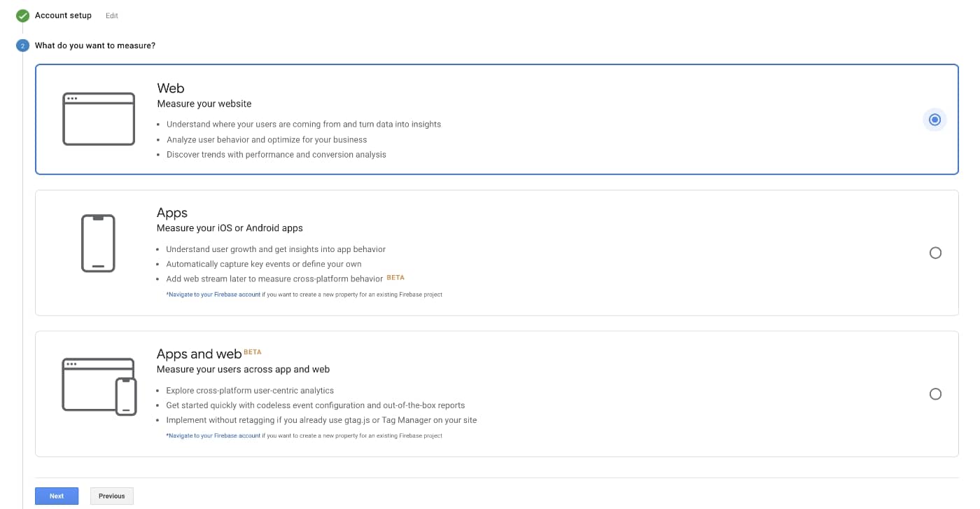Select the Apps and web radio button
Image resolution: width=980 pixels, height=509 pixels.
click(935, 394)
